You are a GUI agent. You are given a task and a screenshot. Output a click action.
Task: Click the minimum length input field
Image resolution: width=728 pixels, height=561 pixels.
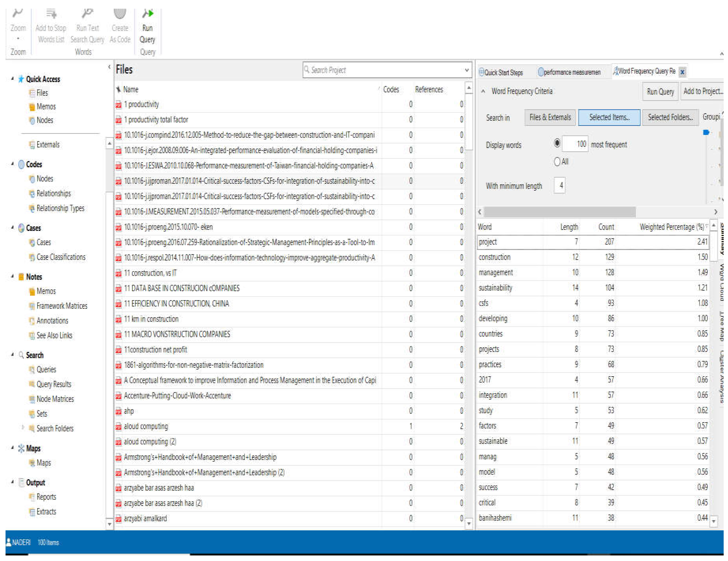[560, 185]
